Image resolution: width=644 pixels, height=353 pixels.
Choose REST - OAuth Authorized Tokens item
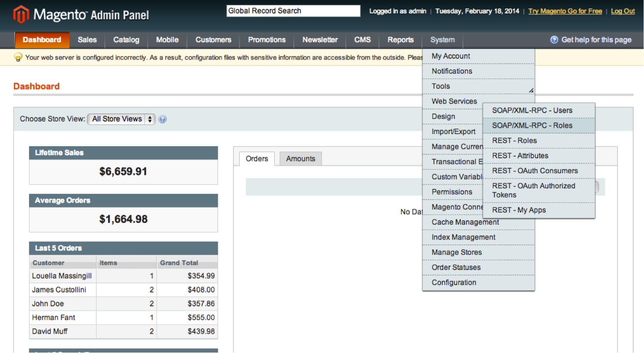(x=539, y=191)
